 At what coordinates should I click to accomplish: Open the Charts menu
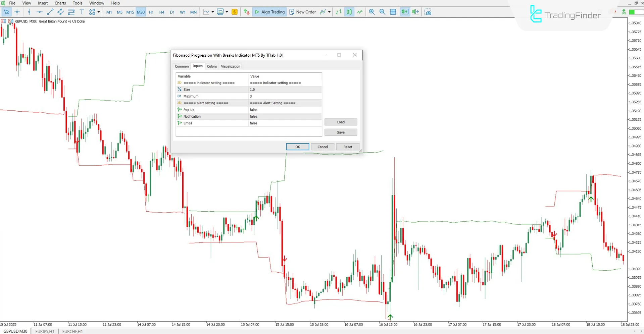pos(60,3)
